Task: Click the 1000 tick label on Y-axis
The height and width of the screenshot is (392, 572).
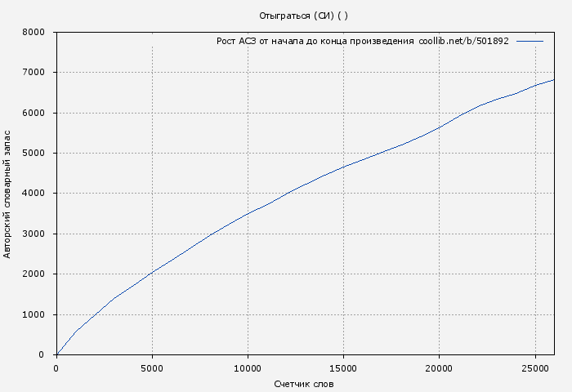Action: point(33,315)
